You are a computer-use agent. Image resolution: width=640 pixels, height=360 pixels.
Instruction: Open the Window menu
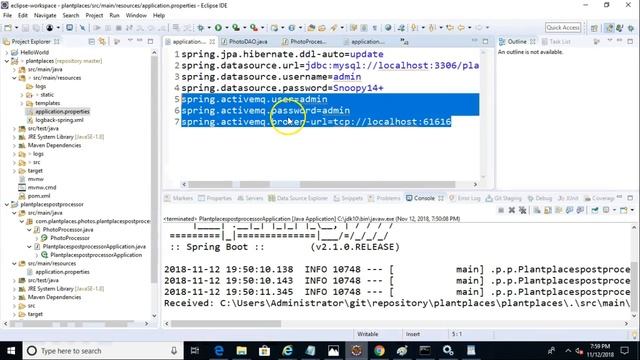[136, 16]
